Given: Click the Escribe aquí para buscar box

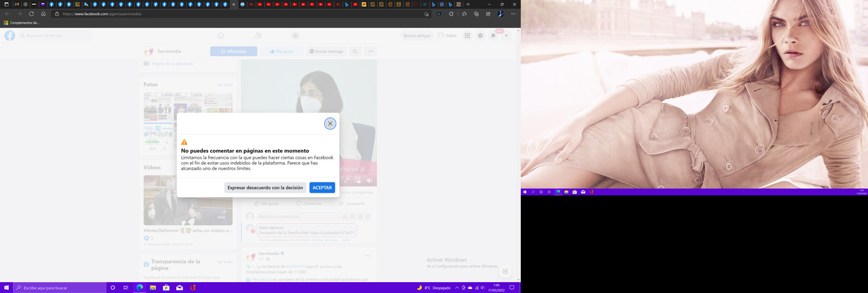Looking at the screenshot, I should pos(60,288).
